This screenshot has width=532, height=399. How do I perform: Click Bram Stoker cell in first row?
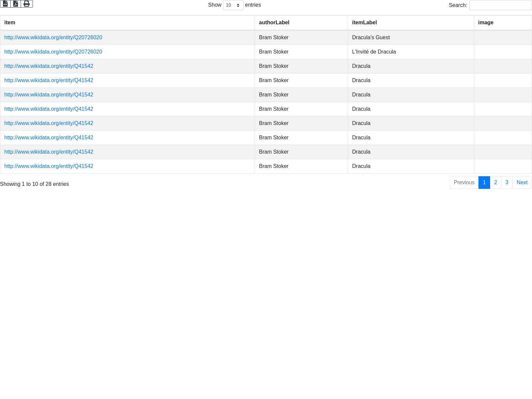[274, 38]
